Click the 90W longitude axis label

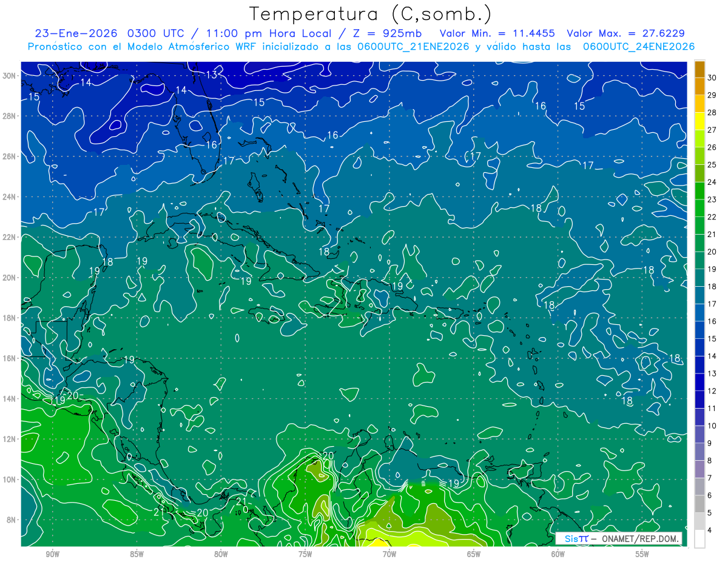[52, 554]
